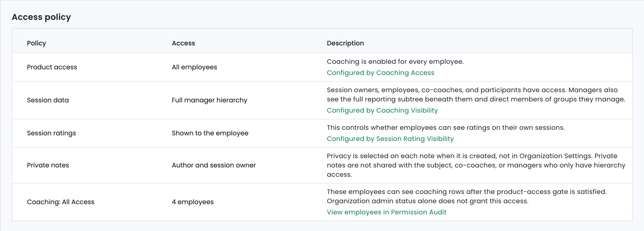Click the Access column header
The height and width of the screenshot is (231, 644).
click(x=183, y=43)
